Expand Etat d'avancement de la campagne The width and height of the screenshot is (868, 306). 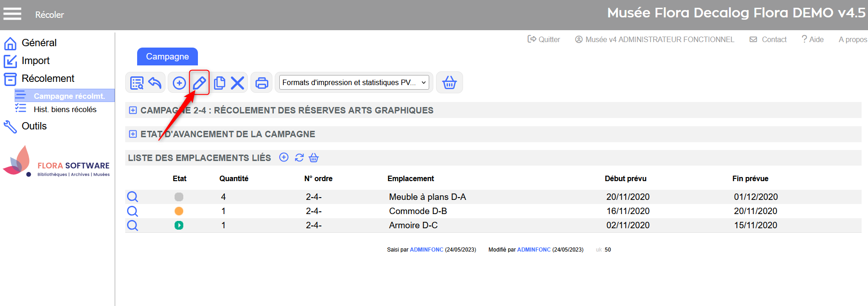pyautogui.click(x=133, y=134)
